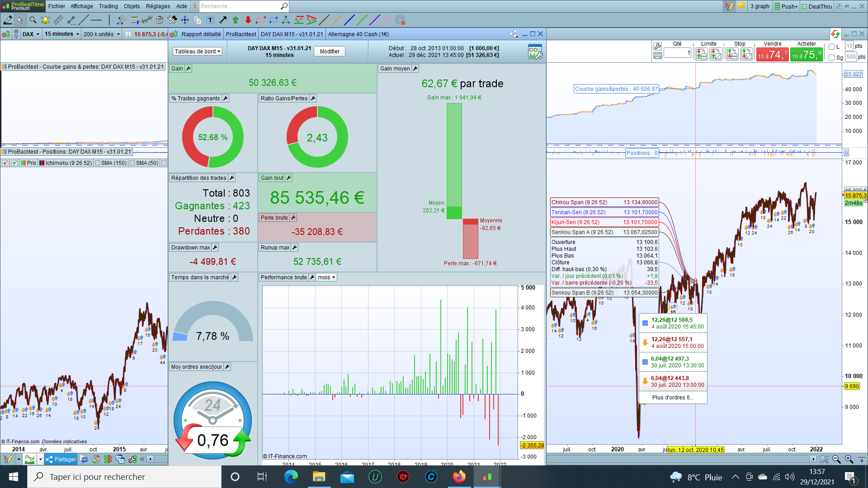Open the Trading menu
Viewport: 868px width, 488px height.
click(x=108, y=6)
